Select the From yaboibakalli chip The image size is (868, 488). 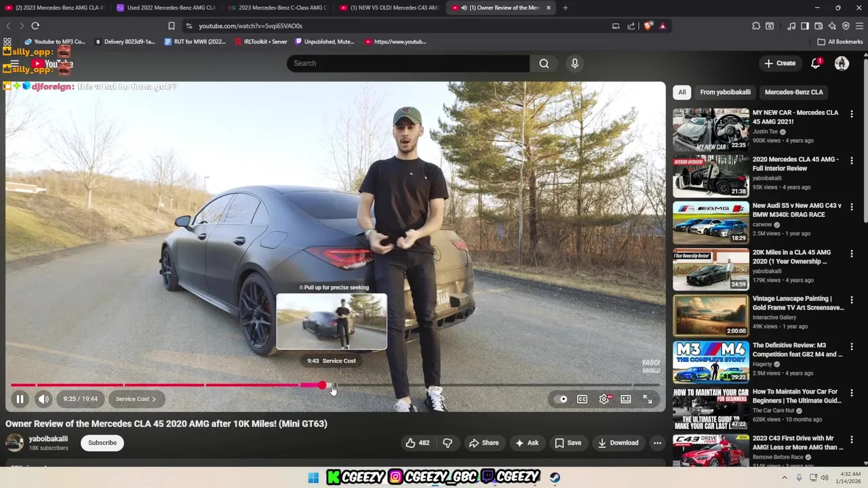pos(725,92)
